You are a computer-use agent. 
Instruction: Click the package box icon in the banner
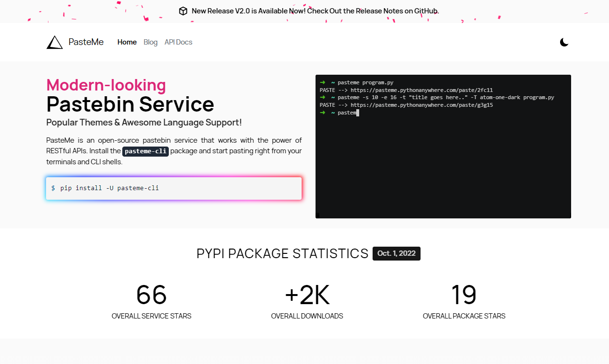[183, 11]
